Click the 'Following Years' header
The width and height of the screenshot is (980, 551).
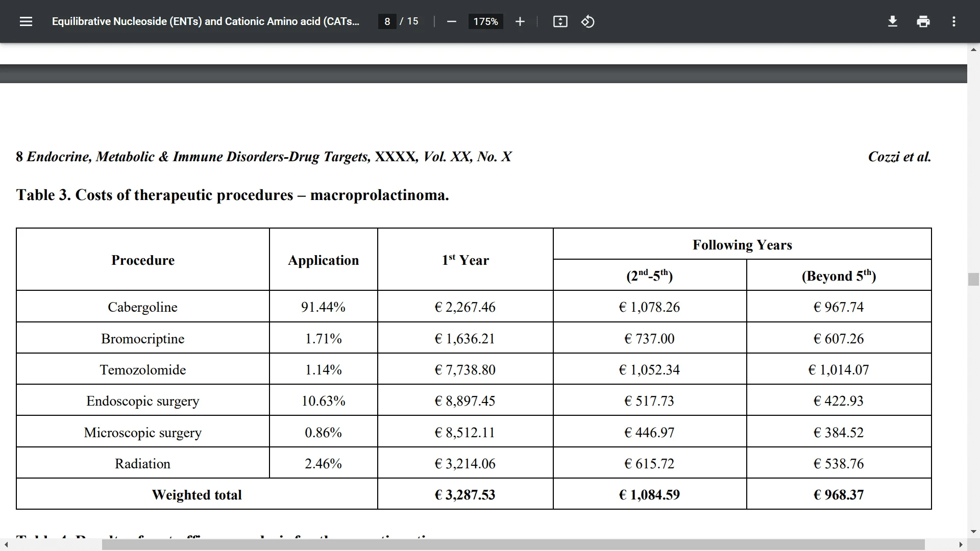tap(742, 245)
